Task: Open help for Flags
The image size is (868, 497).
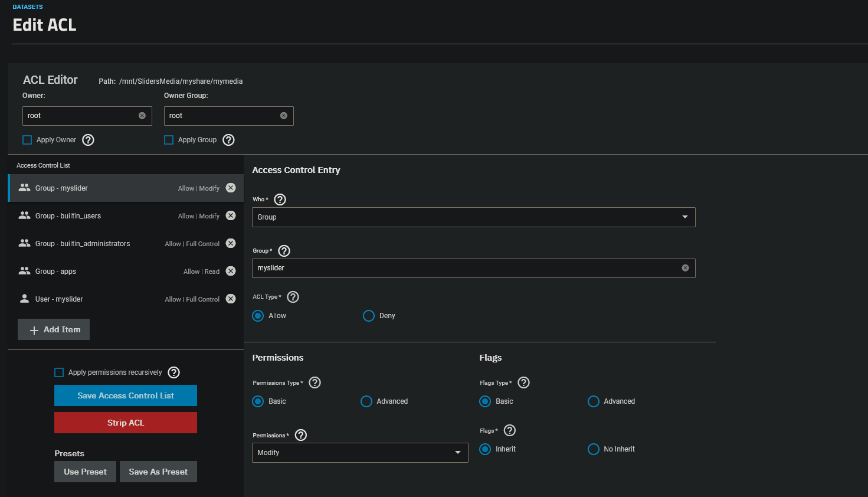Action: tap(510, 430)
